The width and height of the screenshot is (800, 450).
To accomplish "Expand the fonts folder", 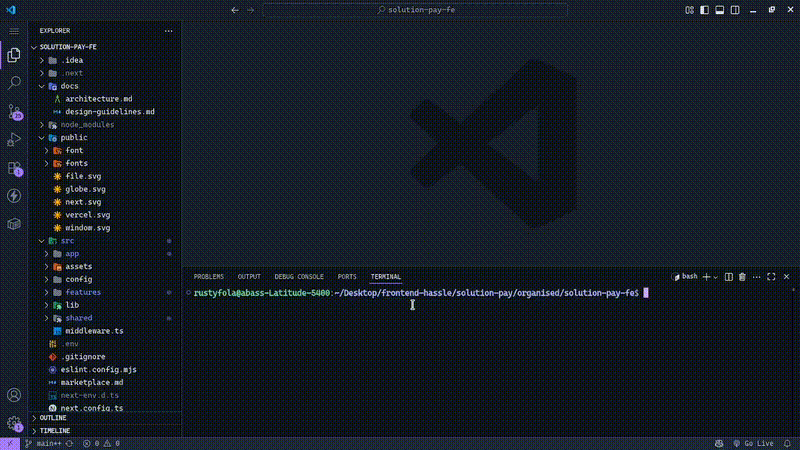I will pos(105,163).
